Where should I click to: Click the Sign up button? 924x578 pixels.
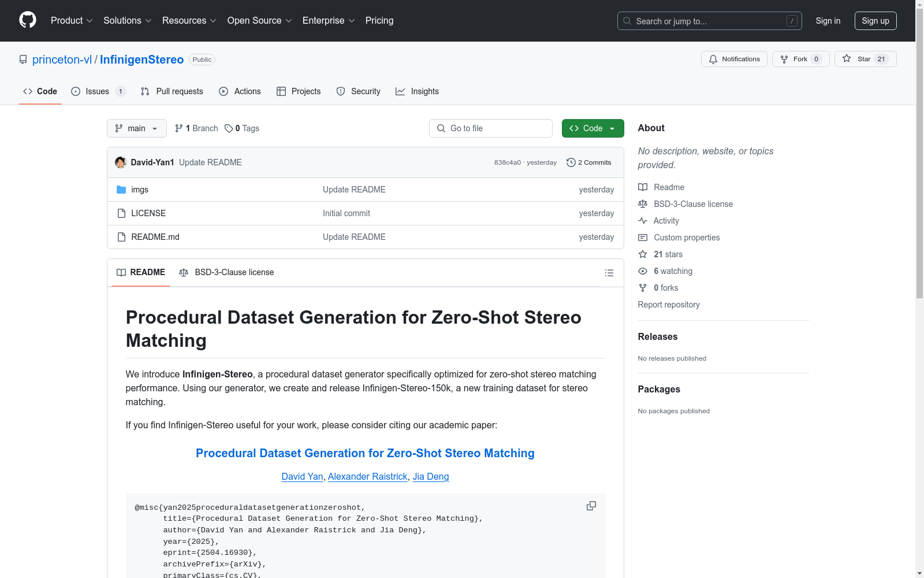tap(875, 21)
